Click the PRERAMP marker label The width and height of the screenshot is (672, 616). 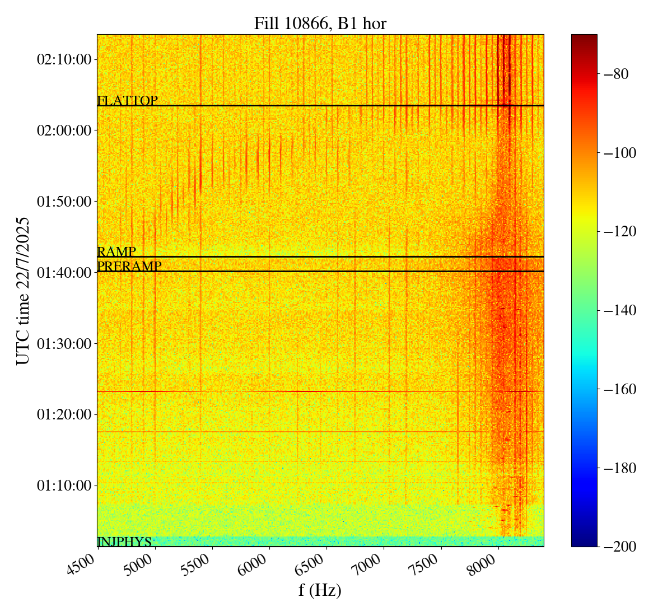click(129, 267)
